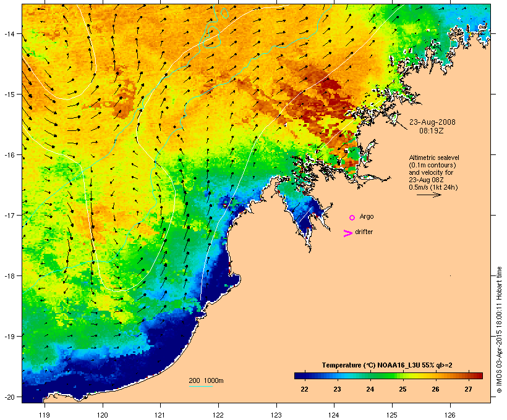Click the longitude label 125

392,414
